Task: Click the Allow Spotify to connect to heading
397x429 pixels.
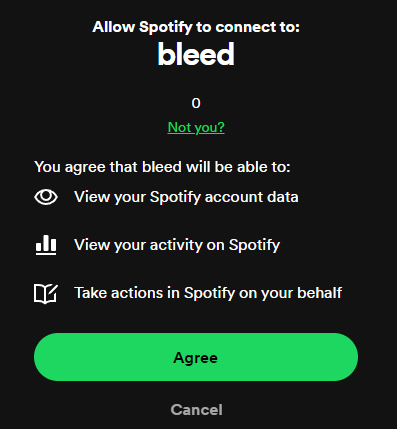Action: tap(196, 27)
